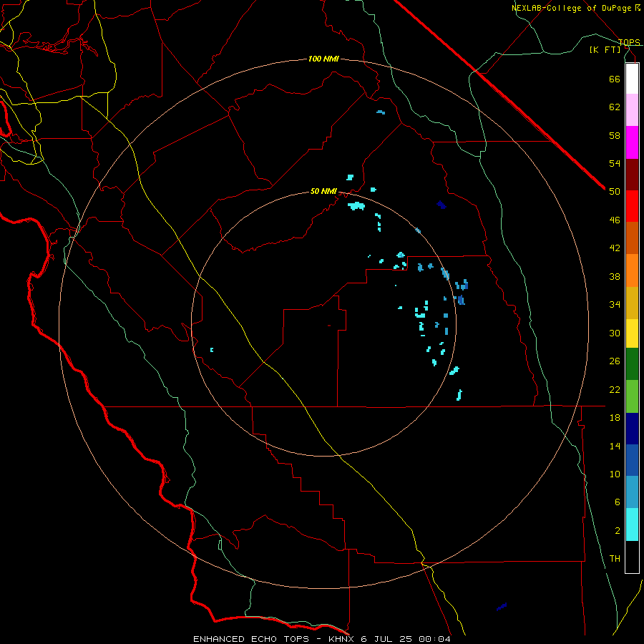
Task: Click the 100 NMI range ring label
Action: pos(323,59)
